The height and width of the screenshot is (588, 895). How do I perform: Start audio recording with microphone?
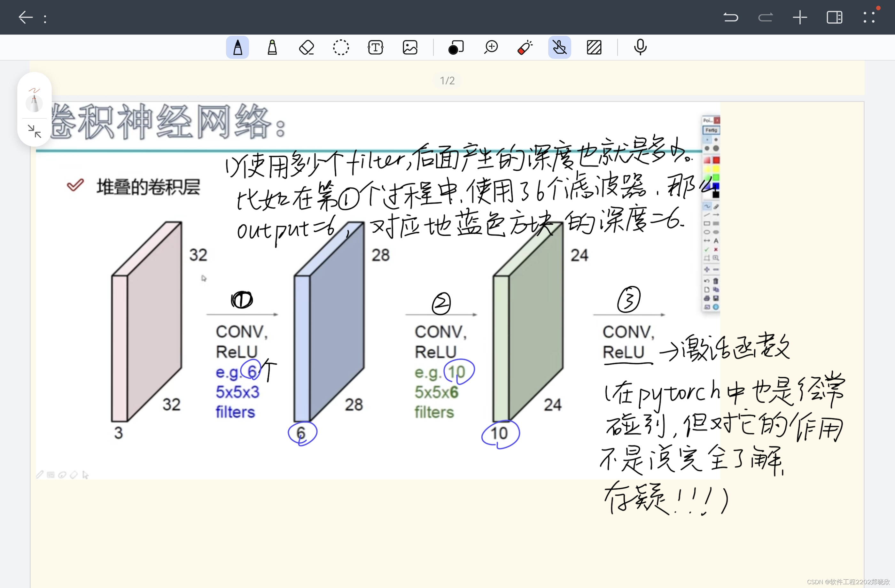tap(640, 48)
